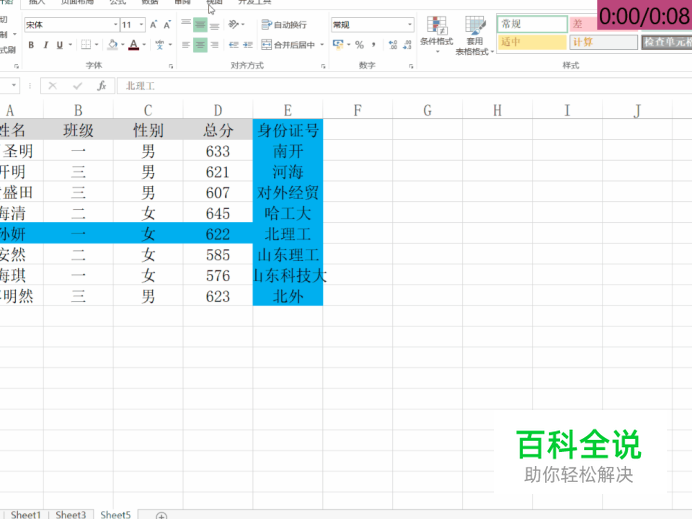Apply the 适中 cell style

click(x=532, y=42)
